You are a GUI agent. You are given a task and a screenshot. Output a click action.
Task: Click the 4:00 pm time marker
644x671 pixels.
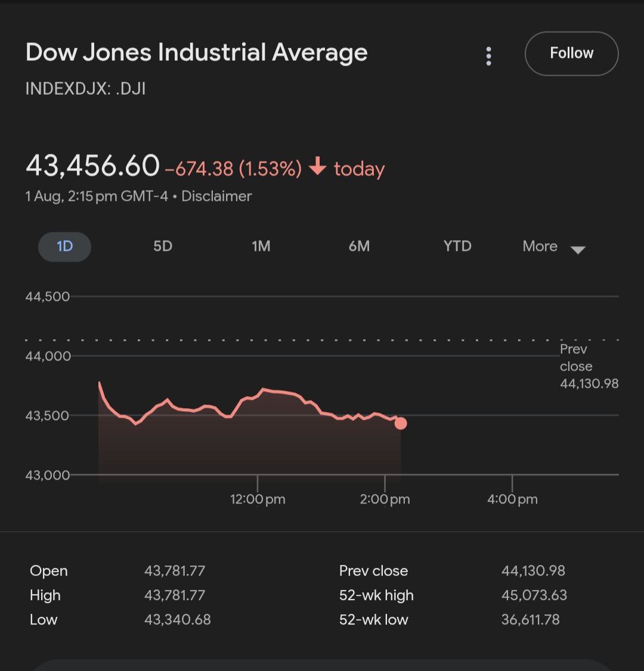512,499
